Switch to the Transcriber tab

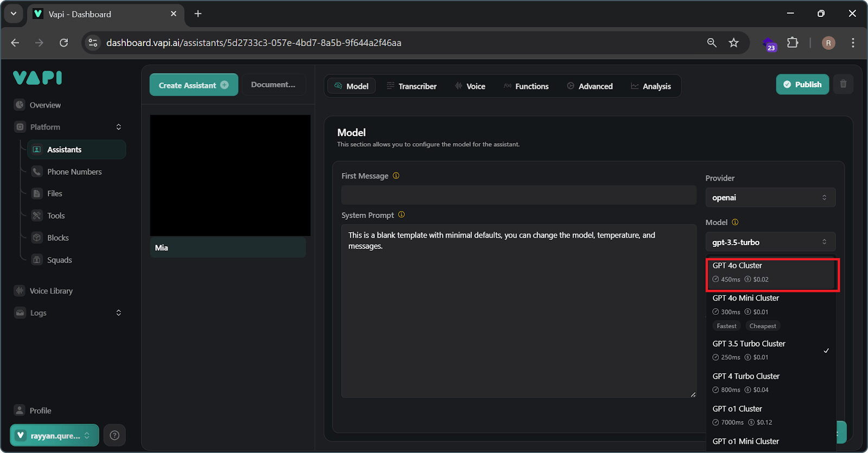412,86
